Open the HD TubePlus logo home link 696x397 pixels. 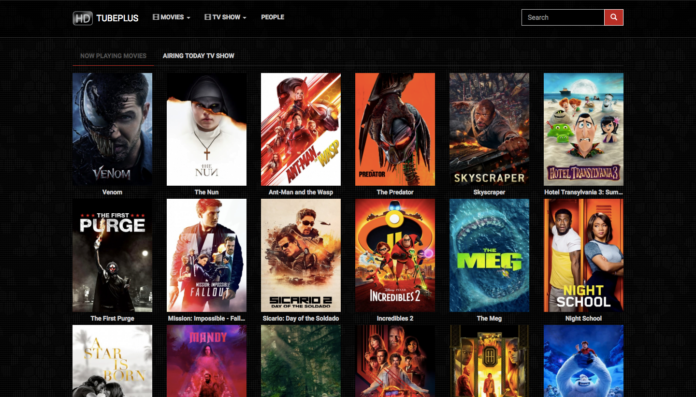point(106,18)
